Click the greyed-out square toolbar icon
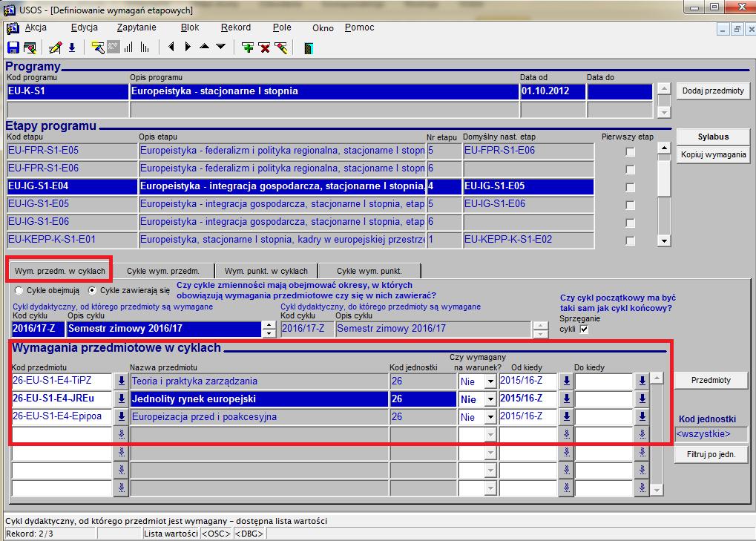Viewport: 756px width, 541px height. pyautogui.click(x=114, y=47)
